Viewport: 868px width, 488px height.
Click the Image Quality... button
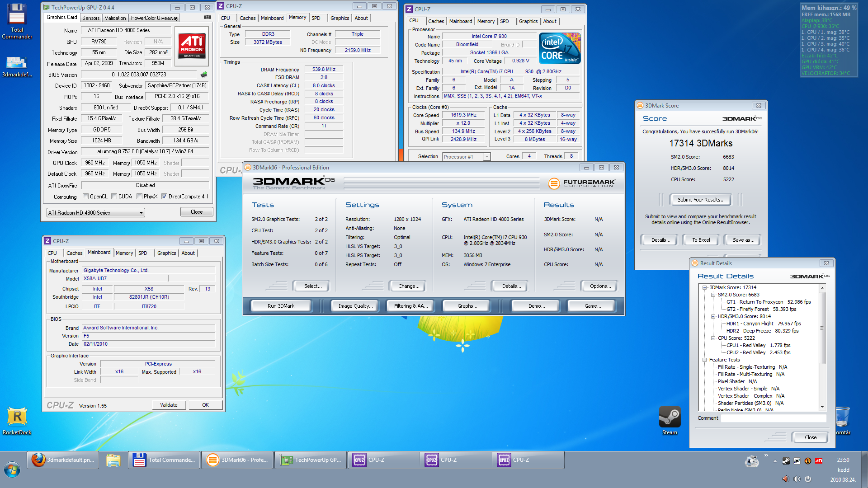click(x=355, y=306)
